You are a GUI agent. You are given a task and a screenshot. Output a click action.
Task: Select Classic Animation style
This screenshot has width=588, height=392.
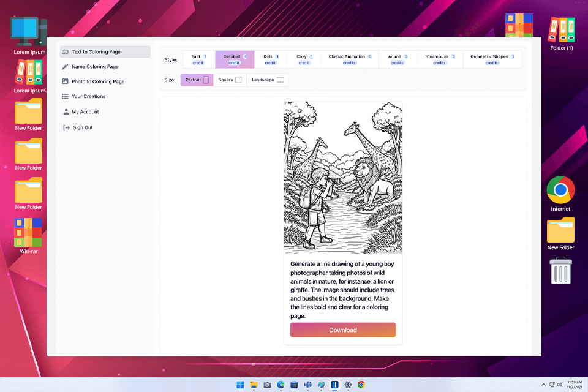point(350,59)
